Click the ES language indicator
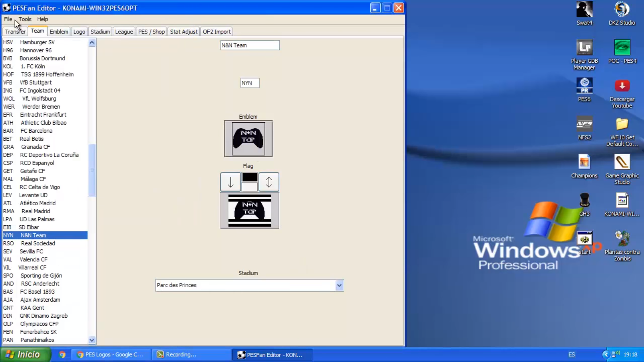The height and width of the screenshot is (362, 644). [572, 354]
